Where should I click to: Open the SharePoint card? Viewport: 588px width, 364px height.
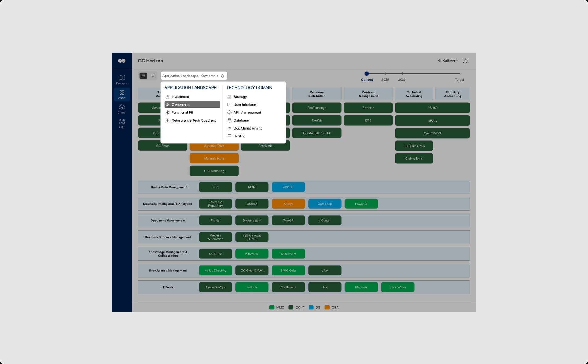tap(288, 254)
